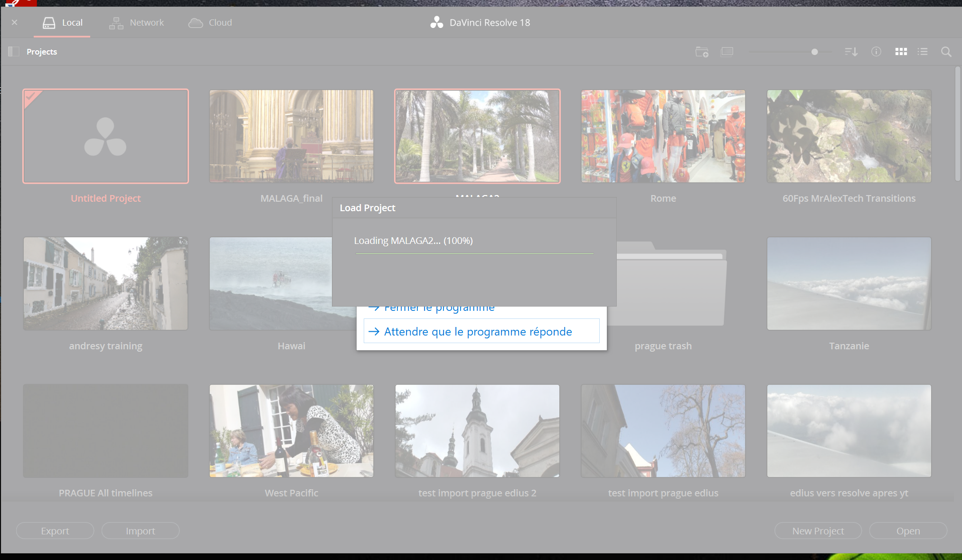Select the MALAGA_final project thumbnail
962x560 pixels.
pyautogui.click(x=291, y=136)
